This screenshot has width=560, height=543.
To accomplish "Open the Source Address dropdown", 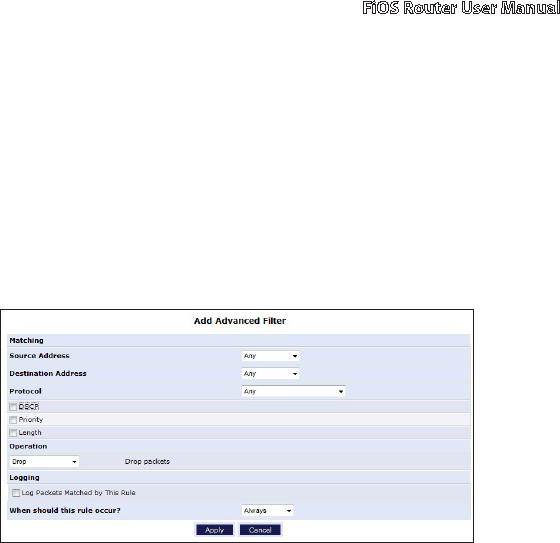I will pyautogui.click(x=270, y=356).
